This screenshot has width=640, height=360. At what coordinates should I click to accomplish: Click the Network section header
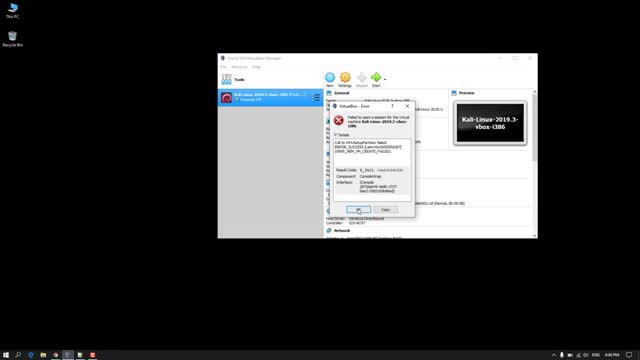(x=342, y=231)
